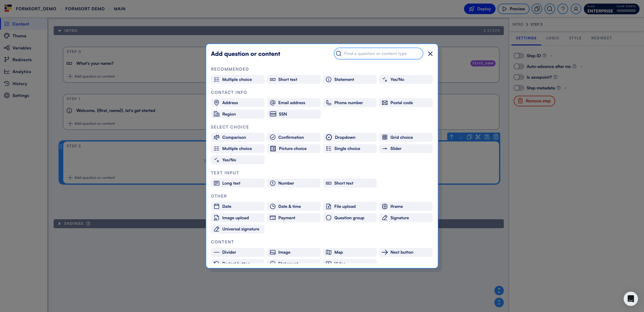The width and height of the screenshot is (644, 312).
Task: Collapse all steps using round button
Action: tap(499, 303)
